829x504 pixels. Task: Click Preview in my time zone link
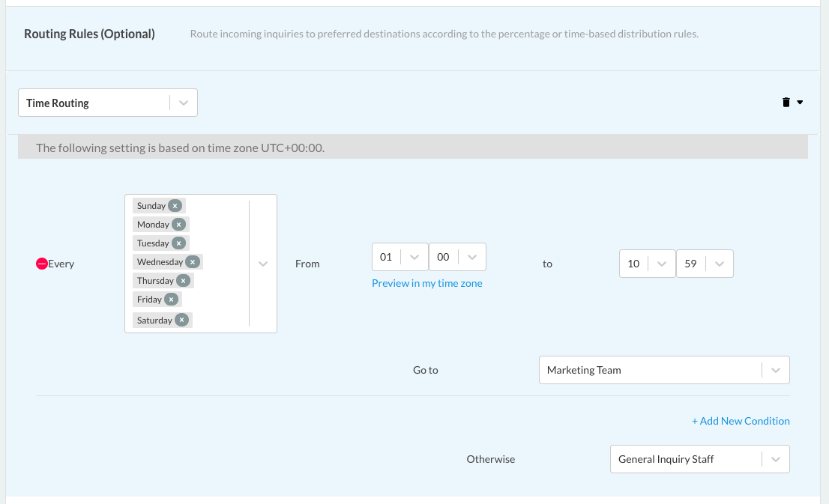[x=427, y=283]
